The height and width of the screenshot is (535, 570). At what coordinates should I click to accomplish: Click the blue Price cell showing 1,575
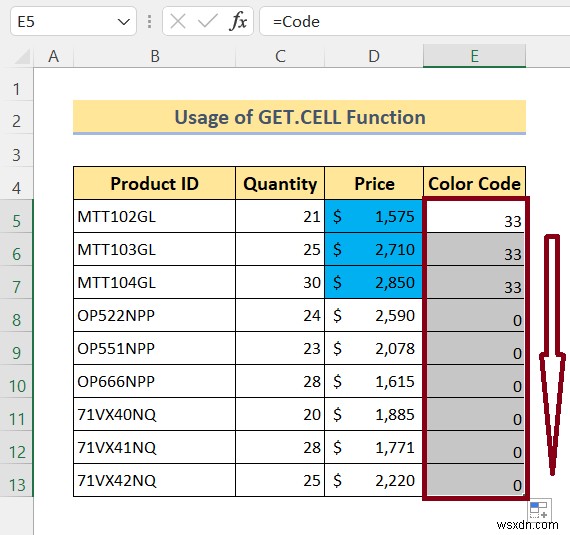click(x=374, y=216)
